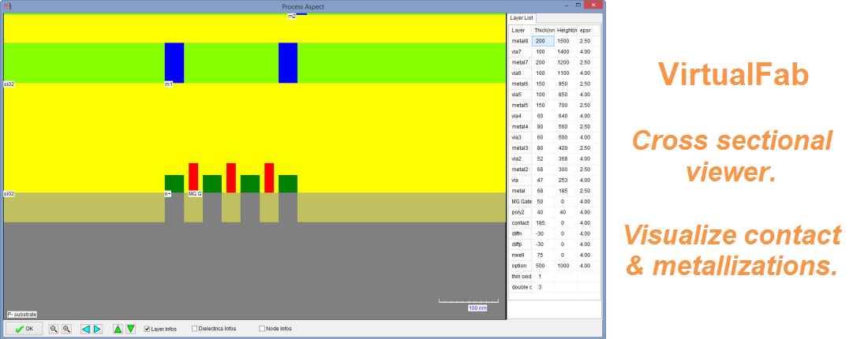Select the metal6 layer row
Screen dimensions: 868x339
point(555,84)
